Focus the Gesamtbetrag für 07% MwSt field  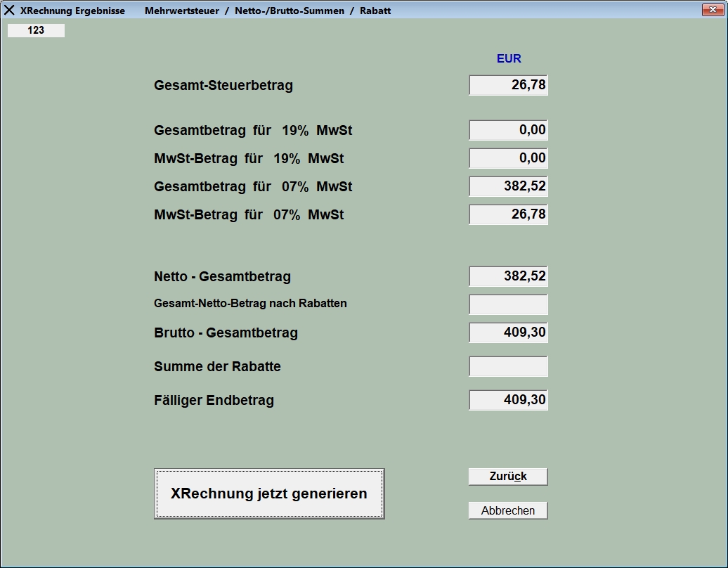tap(508, 186)
